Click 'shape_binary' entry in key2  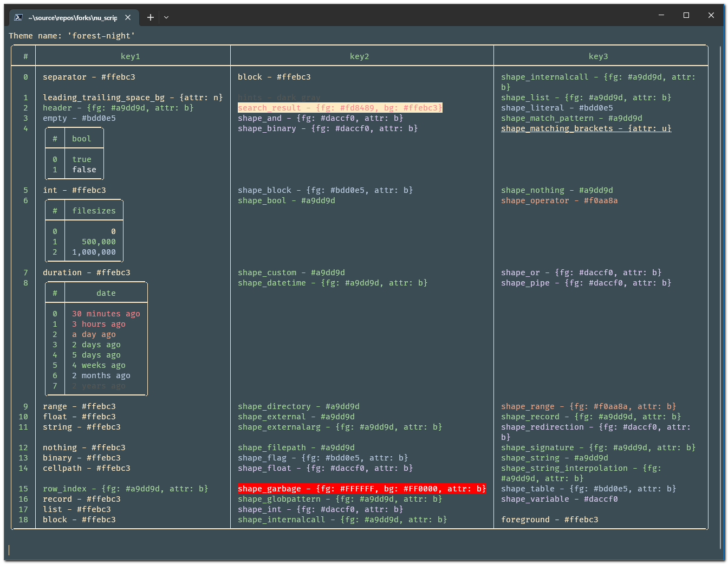pos(328,128)
